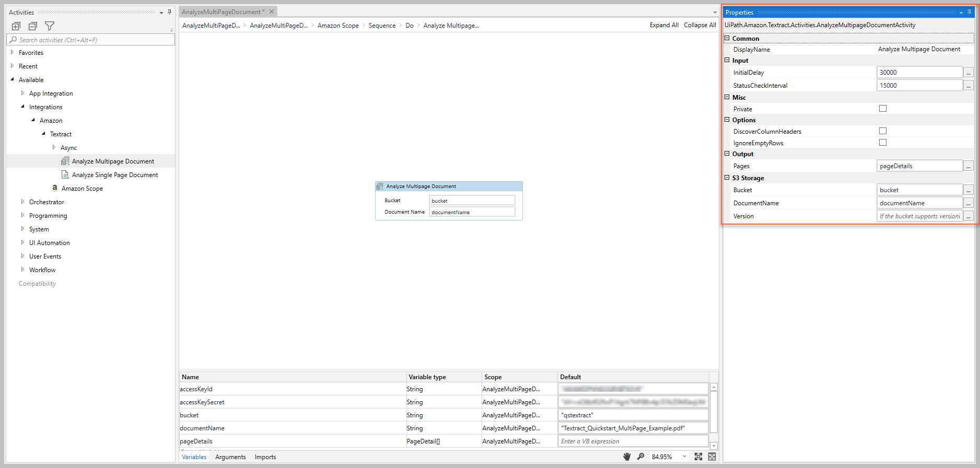The image size is (980, 468).
Task: Collapse the Misc properties section
Action: [x=727, y=97]
